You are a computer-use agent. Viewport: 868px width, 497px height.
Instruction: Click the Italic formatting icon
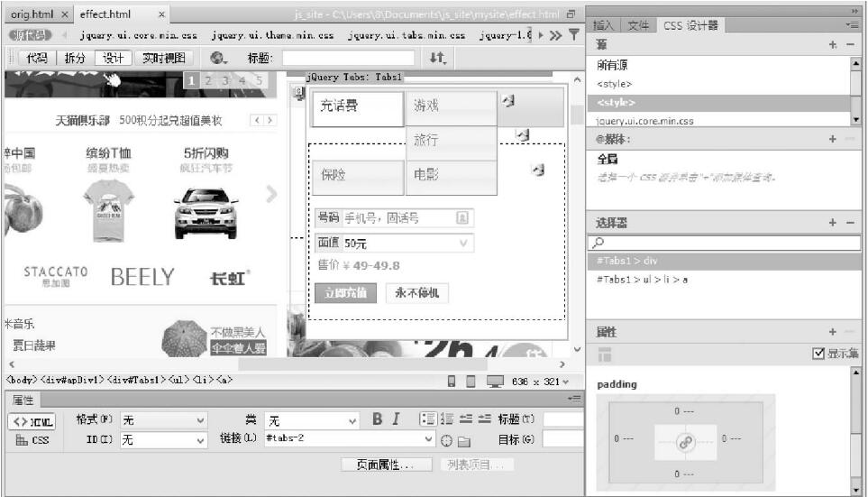pos(396,419)
